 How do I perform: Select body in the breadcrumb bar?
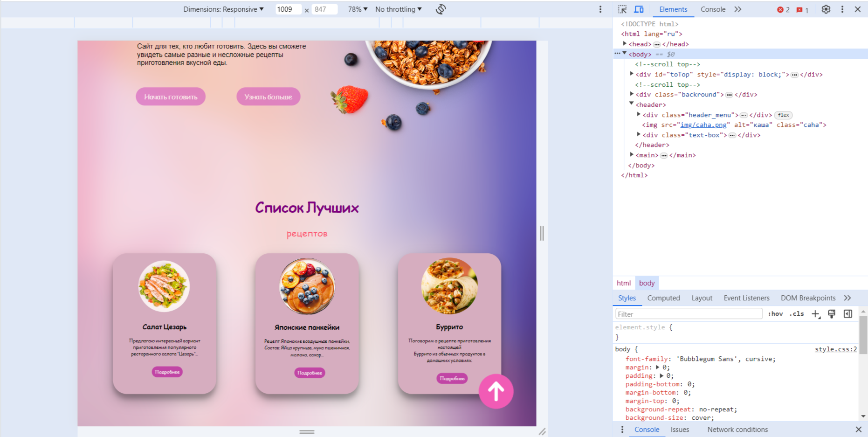(647, 283)
